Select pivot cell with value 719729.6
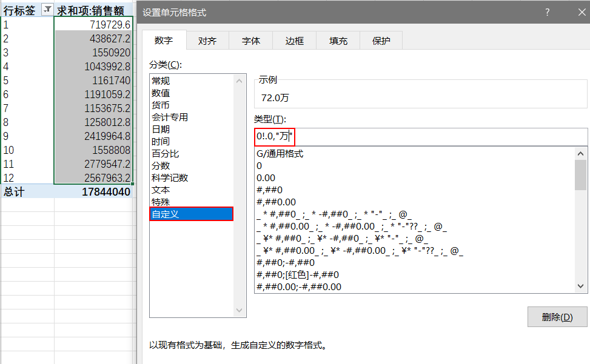Screen dimensions: 590x364 click(x=94, y=24)
